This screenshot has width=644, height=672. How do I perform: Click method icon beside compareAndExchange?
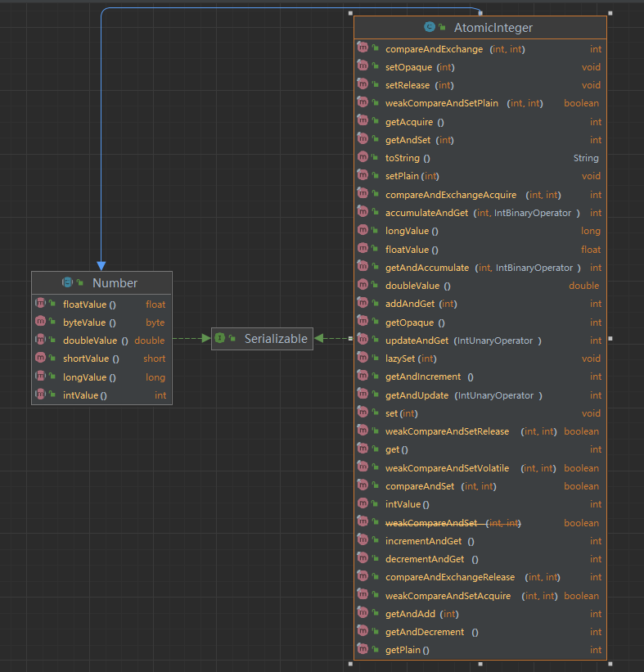[x=363, y=49]
